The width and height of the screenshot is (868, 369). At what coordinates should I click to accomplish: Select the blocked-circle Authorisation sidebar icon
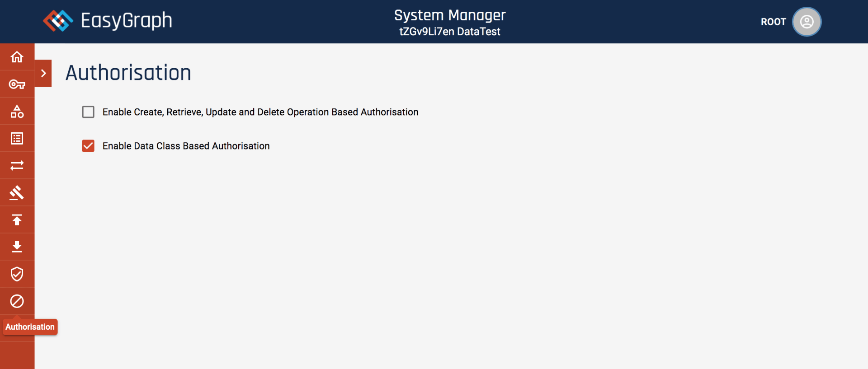click(17, 301)
